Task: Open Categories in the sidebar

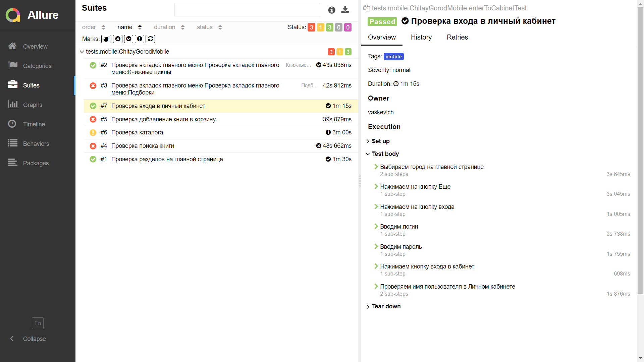Action: click(x=37, y=66)
